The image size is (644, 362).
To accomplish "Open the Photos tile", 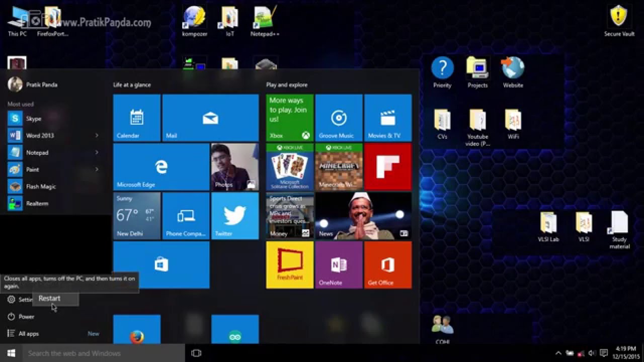I will tap(235, 166).
